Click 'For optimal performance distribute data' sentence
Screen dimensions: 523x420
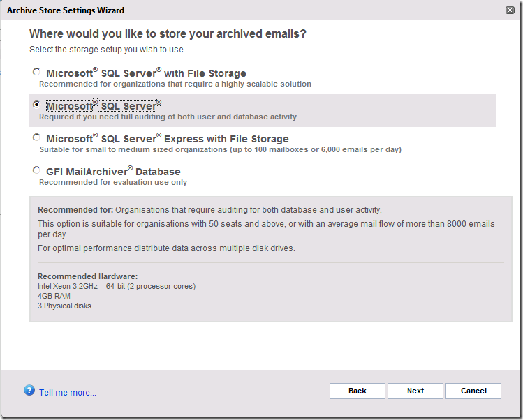(166, 248)
